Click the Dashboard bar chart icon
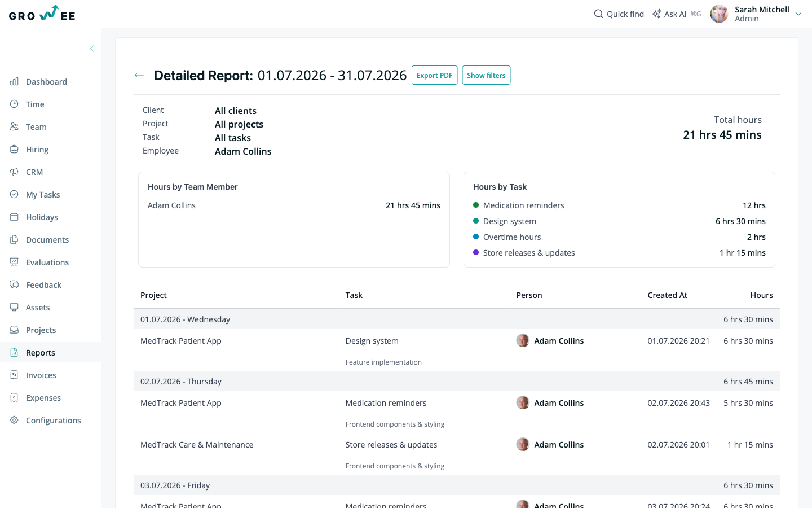 [x=14, y=82]
